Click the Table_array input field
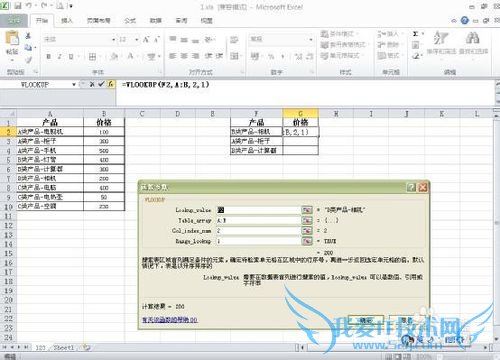This screenshot has height=360, width=500. (258, 220)
